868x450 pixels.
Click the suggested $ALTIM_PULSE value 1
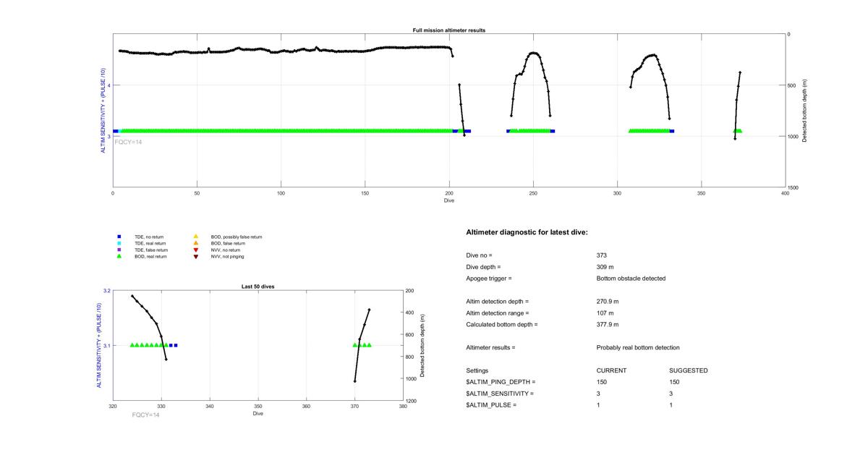(x=671, y=405)
